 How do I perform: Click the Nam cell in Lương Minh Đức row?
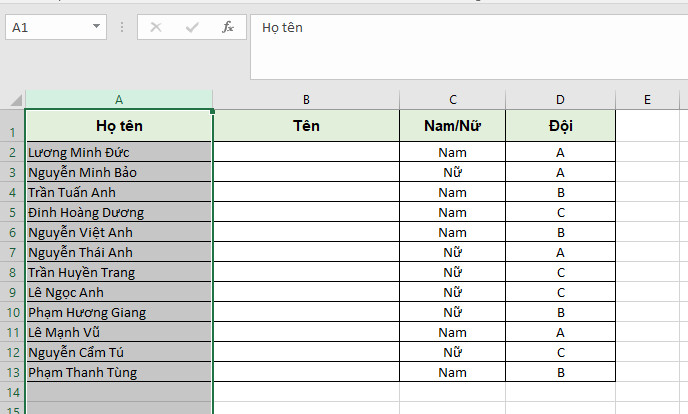tap(453, 152)
